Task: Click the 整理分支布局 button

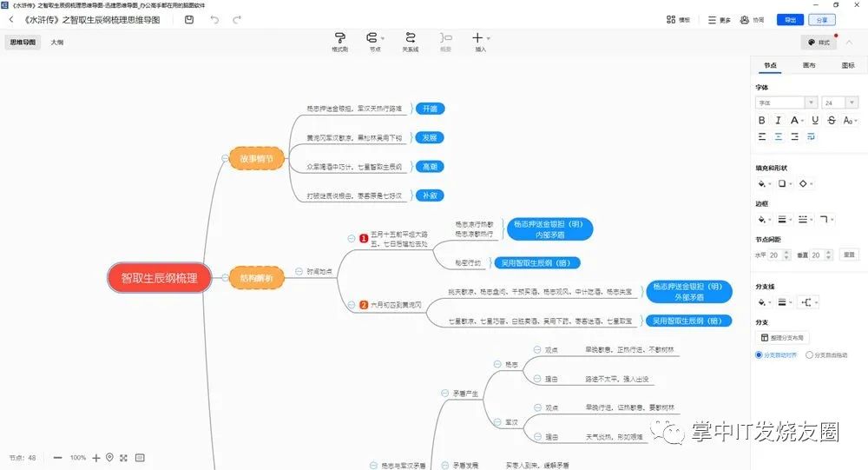Action: (x=782, y=338)
